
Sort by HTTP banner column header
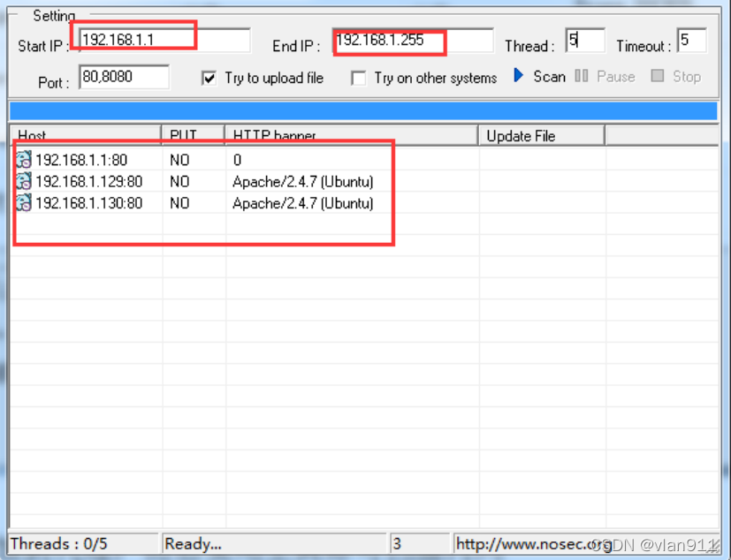click(x=352, y=135)
